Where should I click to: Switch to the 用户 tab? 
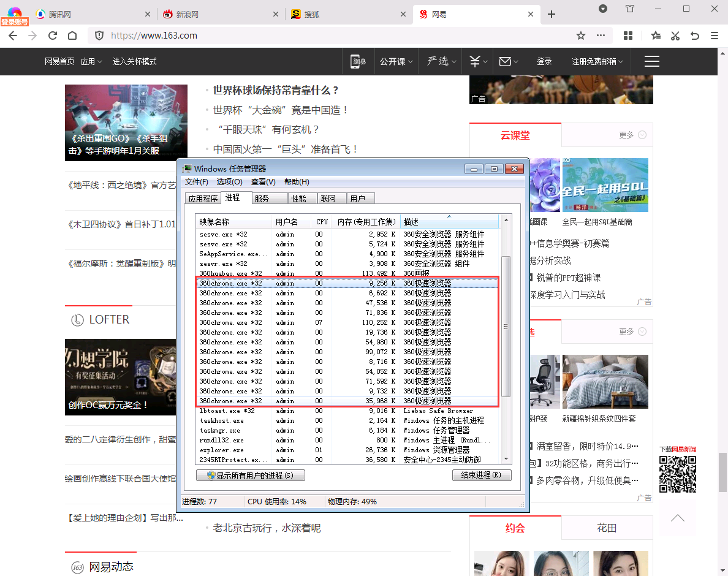pyautogui.click(x=361, y=199)
